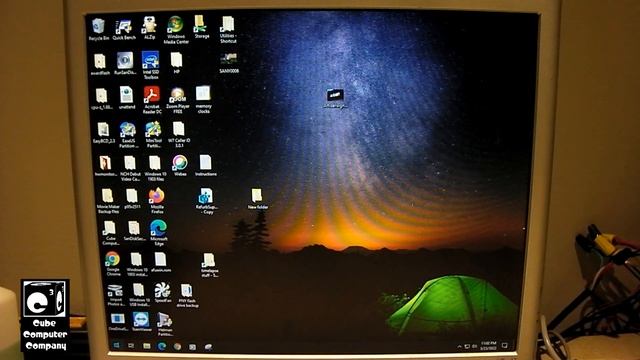Launch TeamViewer
640x360 pixels.
point(141,321)
